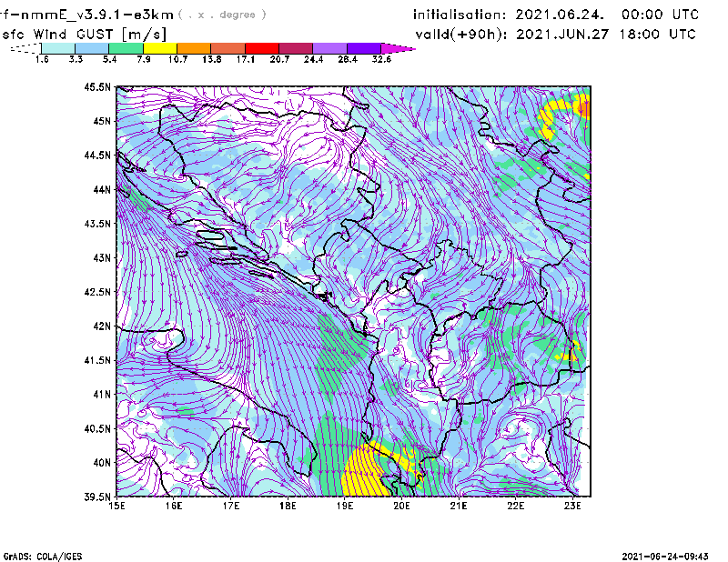Click the "20E" longitude label

[x=401, y=506]
